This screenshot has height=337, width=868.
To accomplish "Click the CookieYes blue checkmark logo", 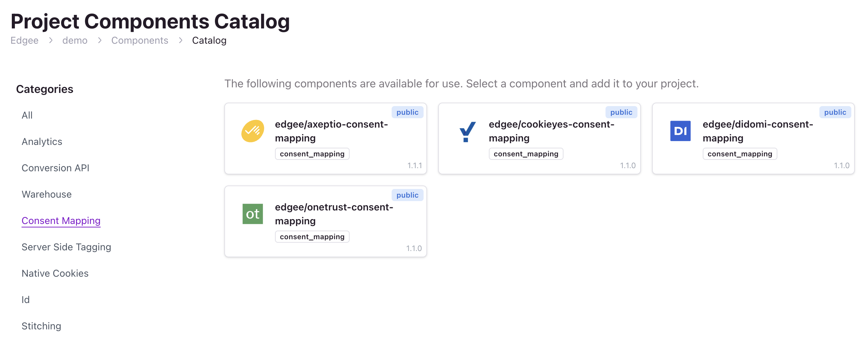I will [x=467, y=131].
